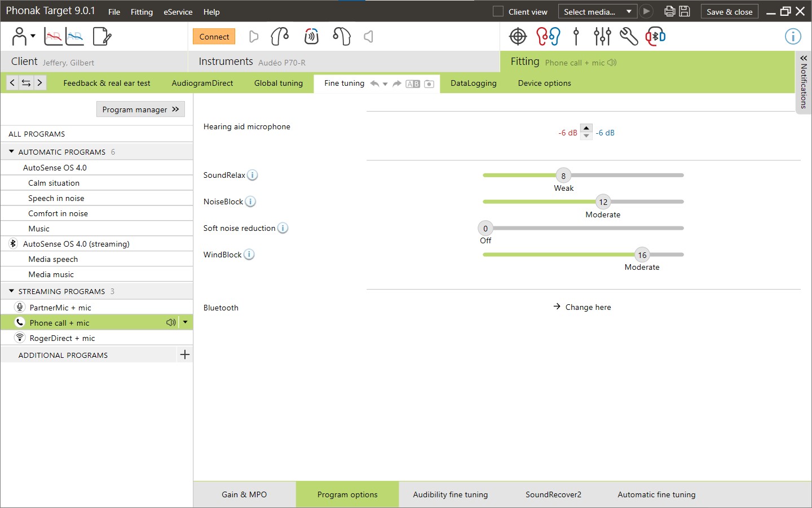The image size is (812, 508).
Task: Click the snapshot camera icon
Action: 429,84
